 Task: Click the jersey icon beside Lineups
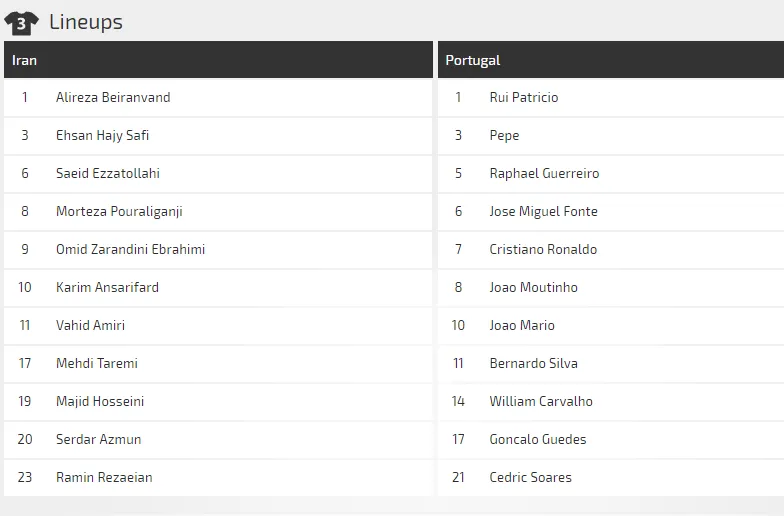click(21, 22)
